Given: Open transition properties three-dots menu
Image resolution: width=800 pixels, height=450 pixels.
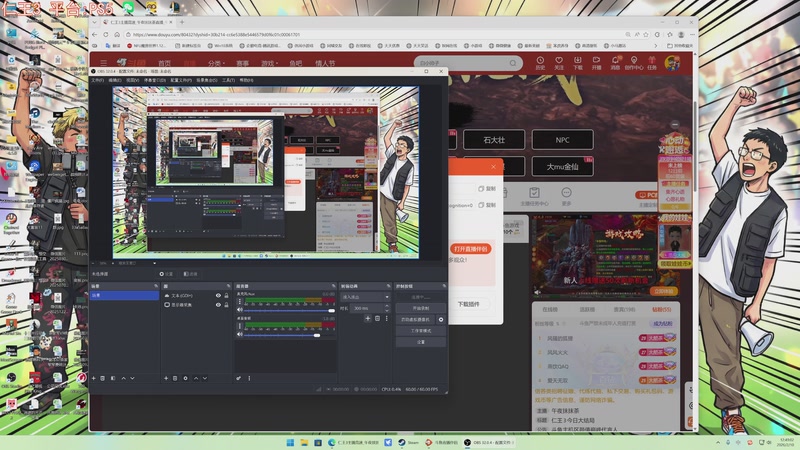Looking at the screenshot, I should coord(386,318).
